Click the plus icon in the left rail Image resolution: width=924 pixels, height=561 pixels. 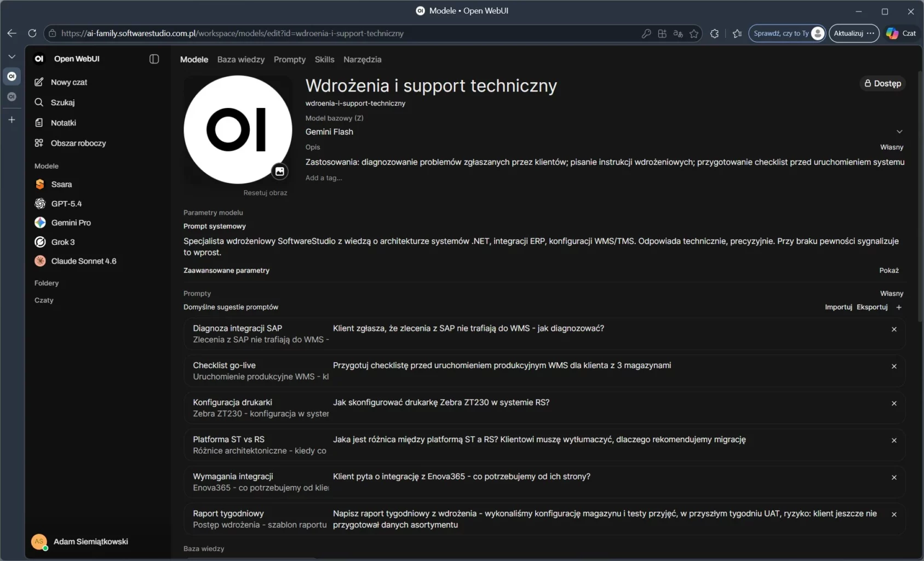pyautogui.click(x=12, y=119)
